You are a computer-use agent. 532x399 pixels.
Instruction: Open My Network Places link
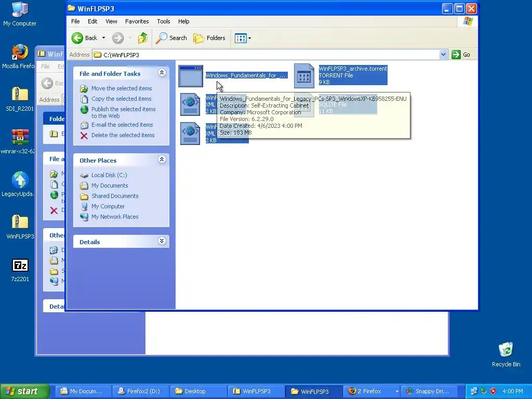coord(115,217)
